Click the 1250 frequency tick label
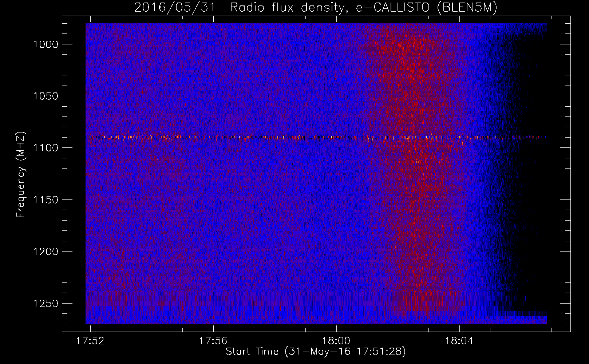Screen dimensions: 589x364 46,304
